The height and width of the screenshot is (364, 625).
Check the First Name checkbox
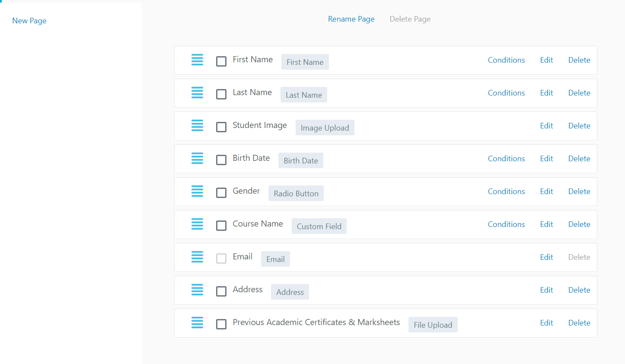[221, 61]
